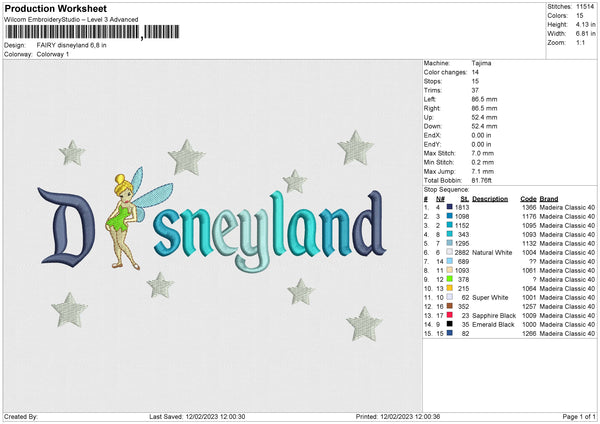Image resolution: width=600 pixels, height=424 pixels.
Task: Click the design name 'FAIRY disneyland 6,8 in'
Action: pos(72,45)
